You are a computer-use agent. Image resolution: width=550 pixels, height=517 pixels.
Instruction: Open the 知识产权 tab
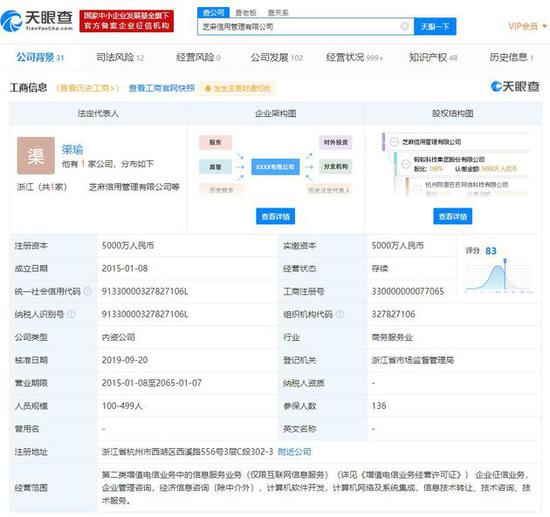coord(433,57)
